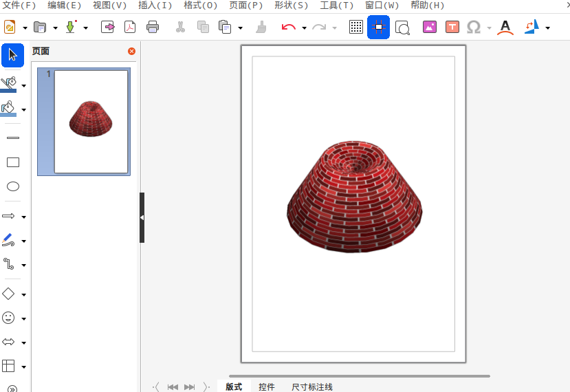Screen dimensions: 570x392
Task: Select the page 1 thumbnail
Action: (x=91, y=122)
